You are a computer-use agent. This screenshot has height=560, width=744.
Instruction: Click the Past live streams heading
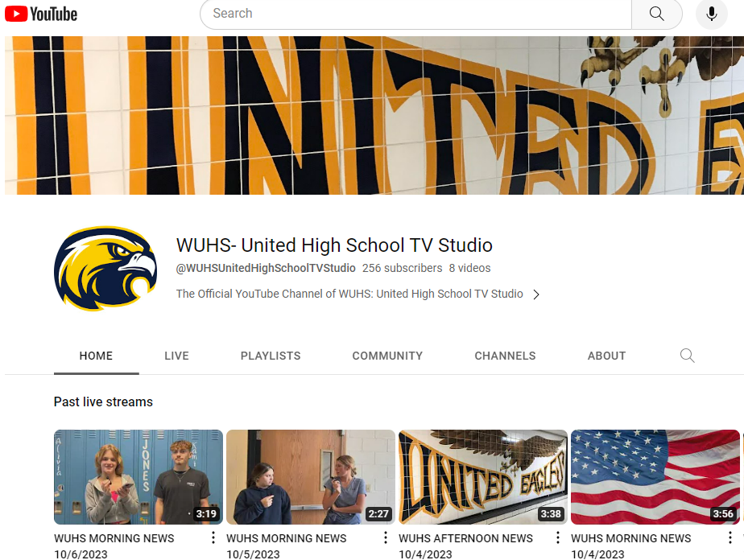click(103, 401)
